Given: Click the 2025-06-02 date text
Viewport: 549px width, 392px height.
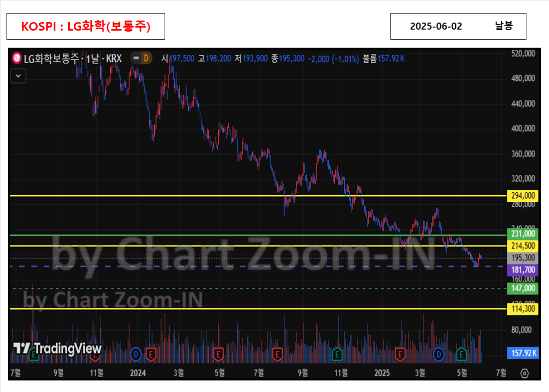Looking at the screenshot, I should coord(436,26).
